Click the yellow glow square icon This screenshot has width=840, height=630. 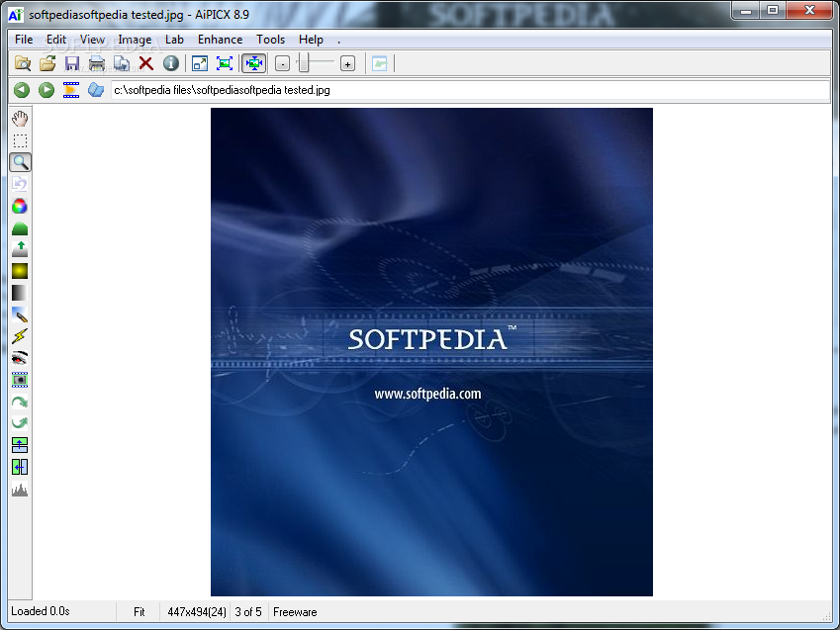tap(20, 271)
